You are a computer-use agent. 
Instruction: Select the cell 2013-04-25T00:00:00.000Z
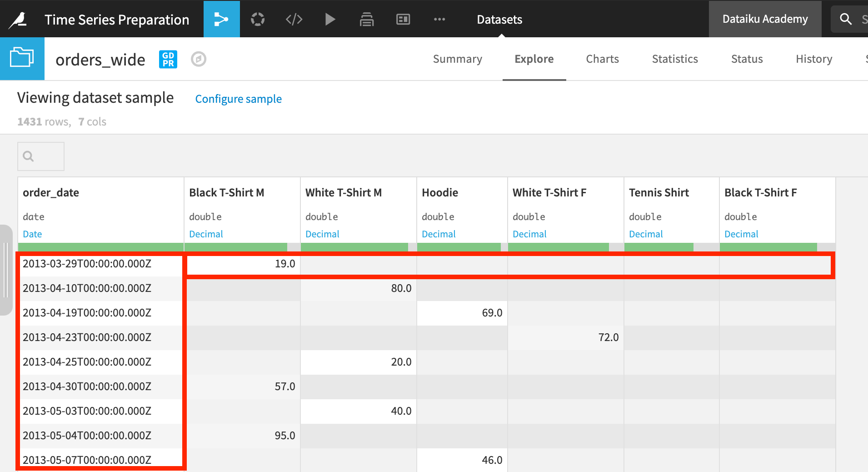100,362
